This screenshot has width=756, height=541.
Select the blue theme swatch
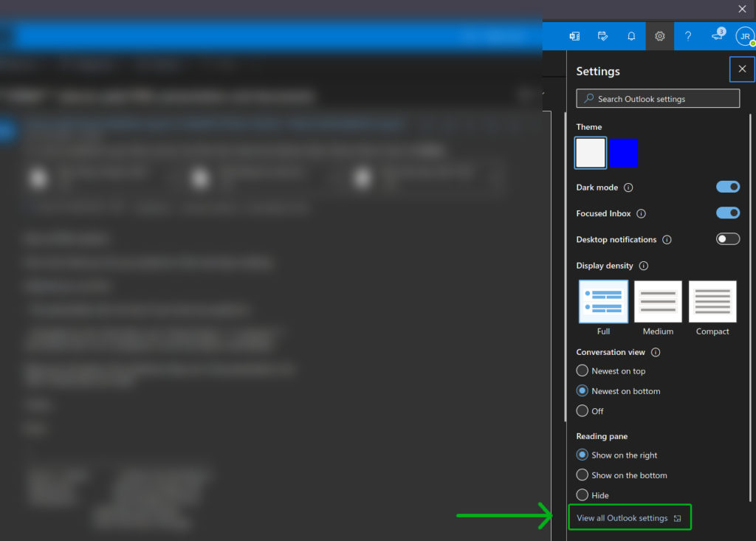coord(623,153)
